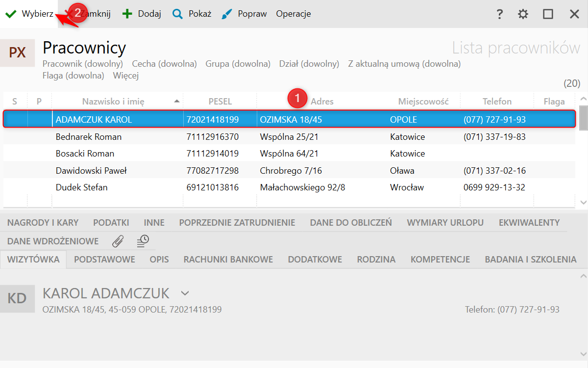The height and width of the screenshot is (368, 588).
Task: Click phone 0699 929-13-32 cell
Action: tap(497, 187)
